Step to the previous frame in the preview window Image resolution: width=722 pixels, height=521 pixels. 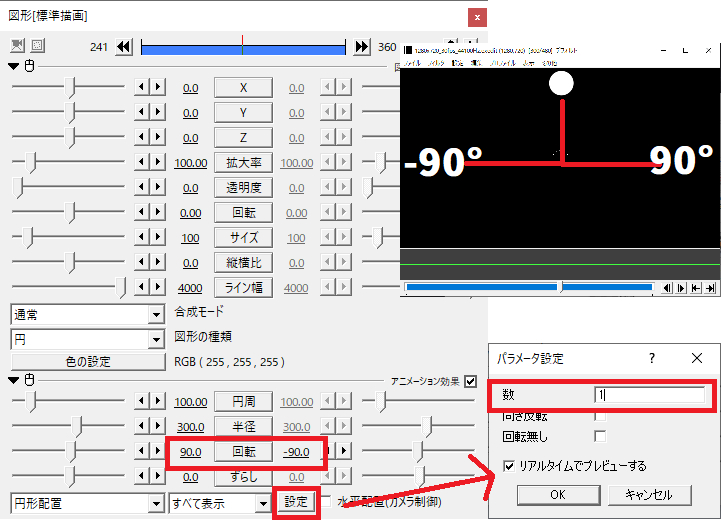tap(667, 288)
